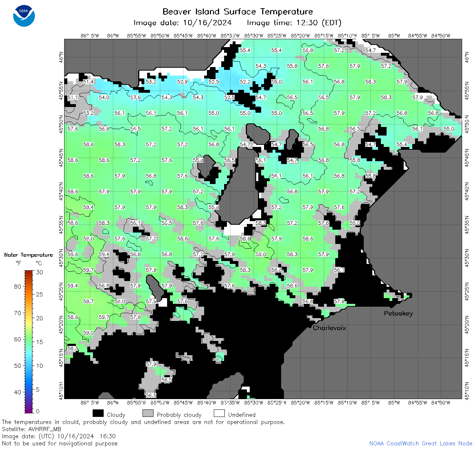Click the 53.6 temperature reading
Viewport: 476px width, 449px height.
pos(135,97)
